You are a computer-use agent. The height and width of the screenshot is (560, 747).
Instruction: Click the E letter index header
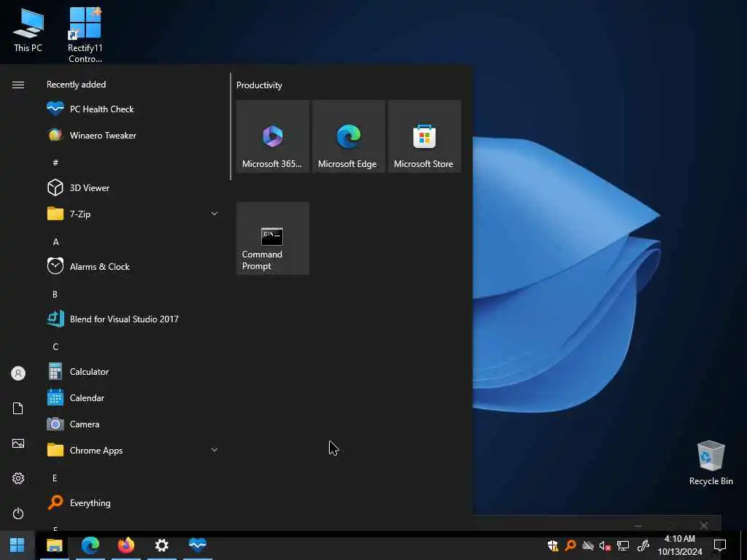[55, 478]
